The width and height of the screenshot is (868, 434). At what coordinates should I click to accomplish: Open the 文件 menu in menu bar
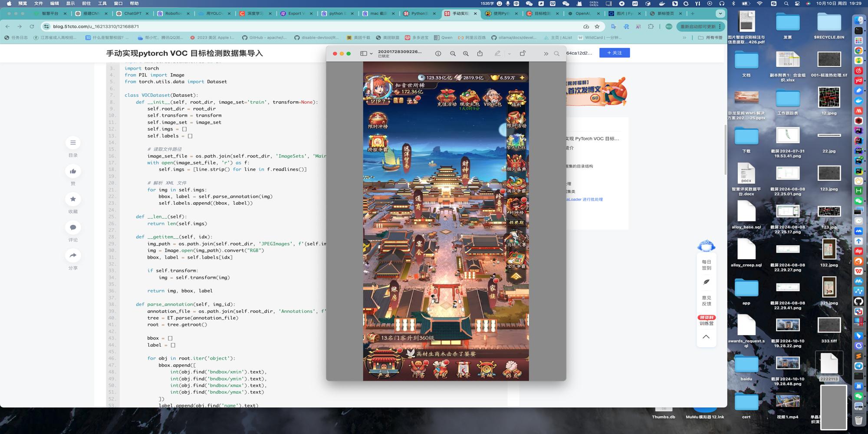(39, 3)
